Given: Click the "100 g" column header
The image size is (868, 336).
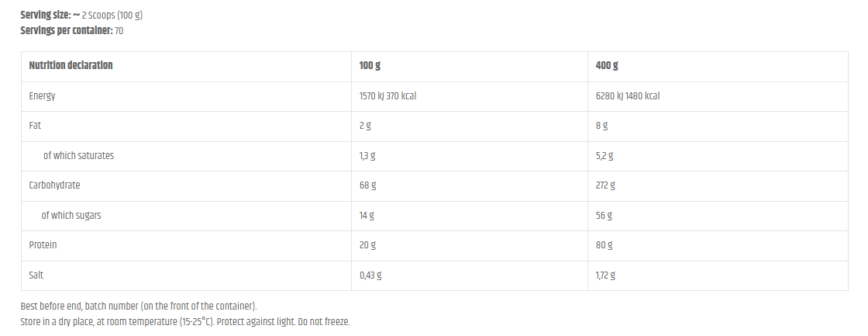Looking at the screenshot, I should click(370, 65).
